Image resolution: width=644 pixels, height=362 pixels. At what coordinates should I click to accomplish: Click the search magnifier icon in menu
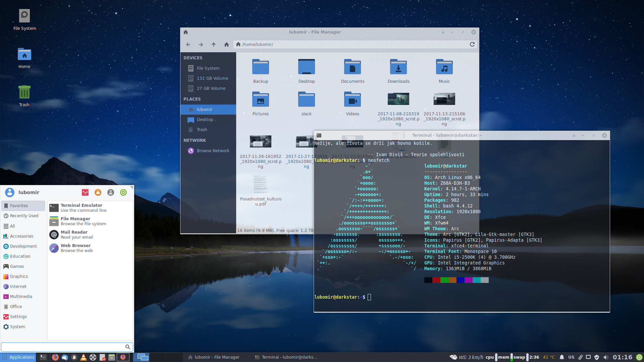(127, 347)
